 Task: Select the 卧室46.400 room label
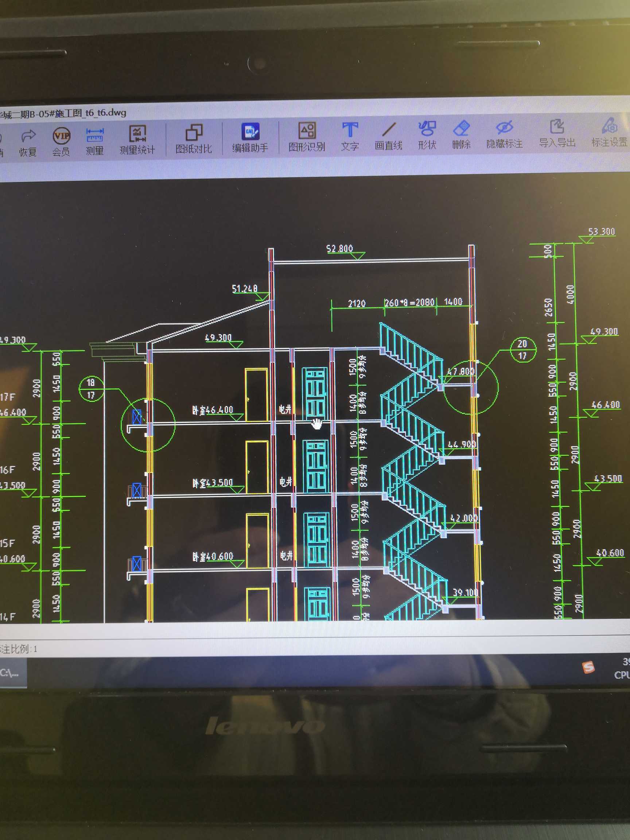pos(213,410)
